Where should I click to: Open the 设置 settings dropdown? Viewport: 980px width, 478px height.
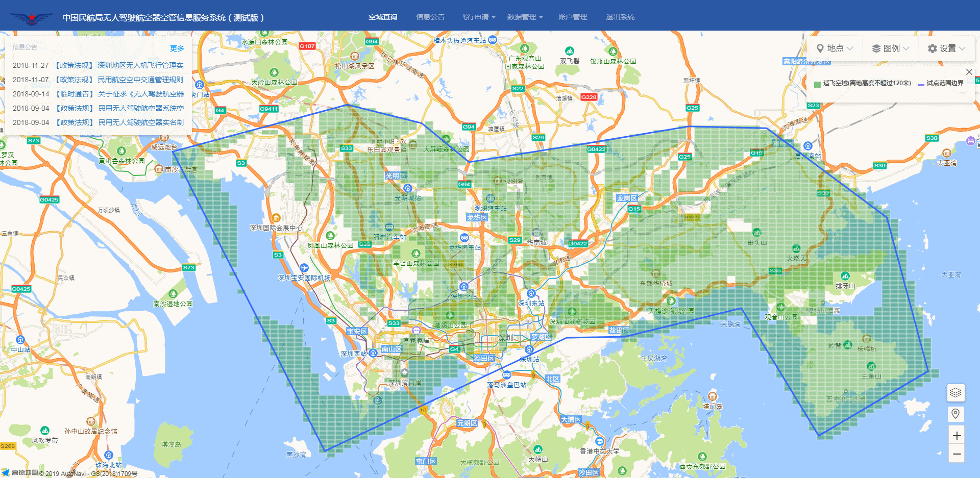(947, 48)
